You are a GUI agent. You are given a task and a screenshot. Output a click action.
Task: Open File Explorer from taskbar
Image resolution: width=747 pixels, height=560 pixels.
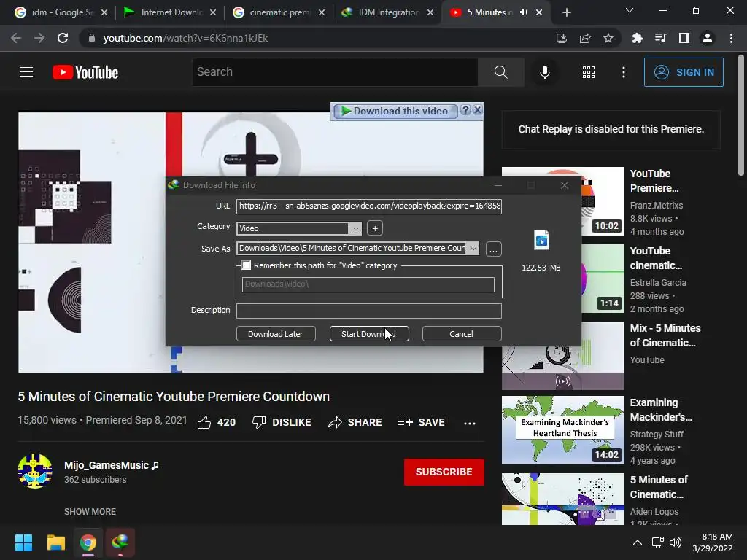pos(55,542)
